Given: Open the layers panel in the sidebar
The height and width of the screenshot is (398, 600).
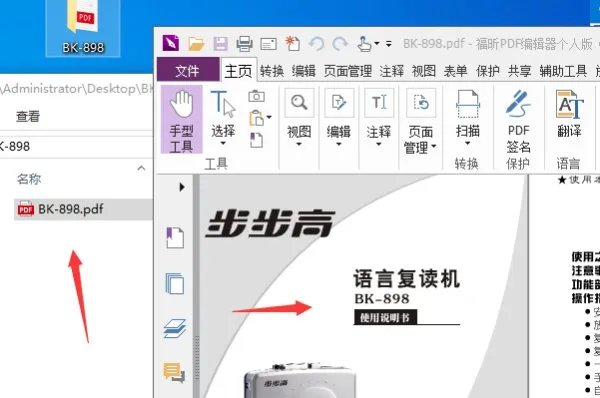Looking at the screenshot, I should click(x=175, y=328).
